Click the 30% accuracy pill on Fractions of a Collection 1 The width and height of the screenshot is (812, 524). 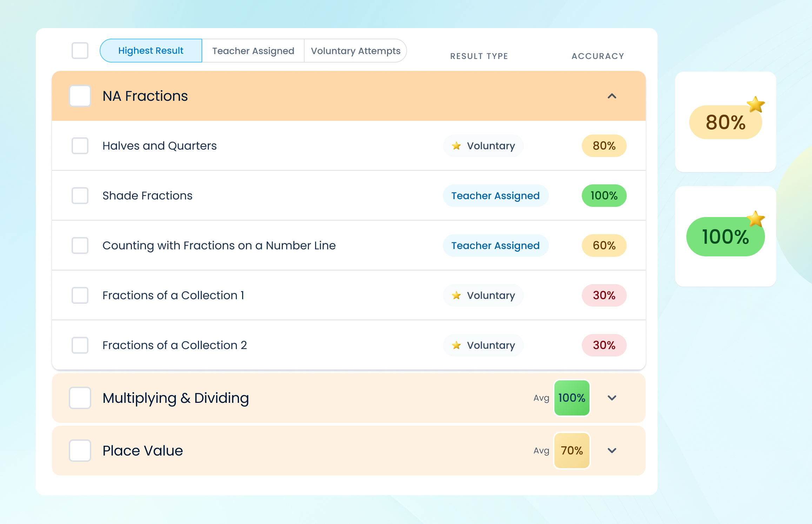pyautogui.click(x=604, y=295)
